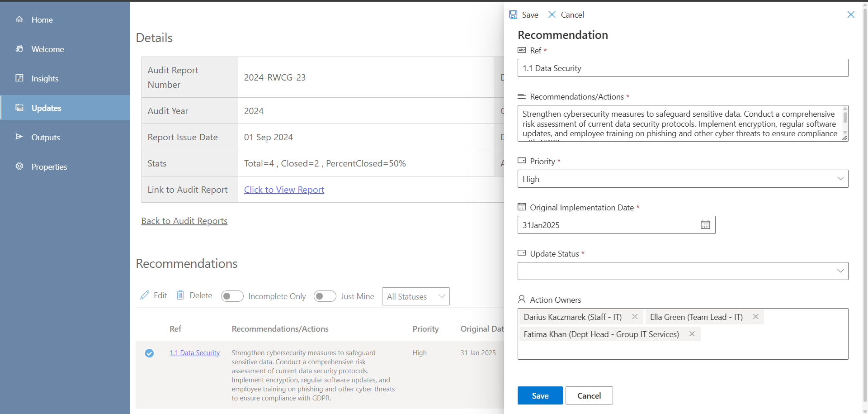This screenshot has width=868, height=414.
Task: Go to Insights in sidebar
Action: 65,78
